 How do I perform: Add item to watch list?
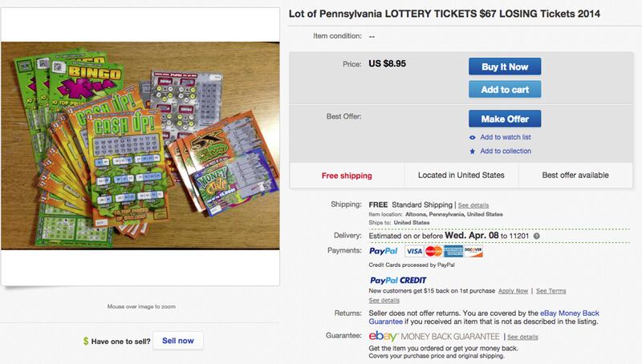click(x=506, y=137)
